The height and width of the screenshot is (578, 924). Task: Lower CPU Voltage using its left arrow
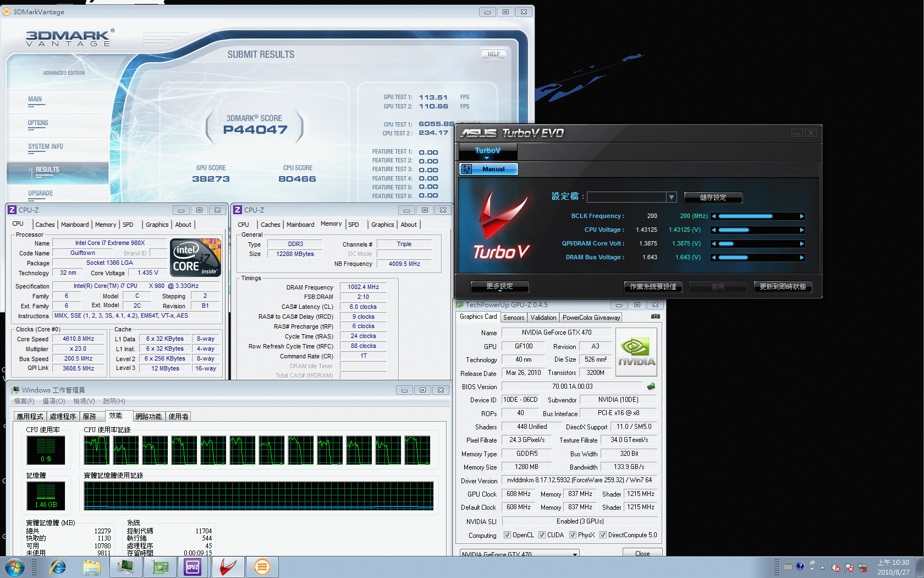pyautogui.click(x=713, y=230)
